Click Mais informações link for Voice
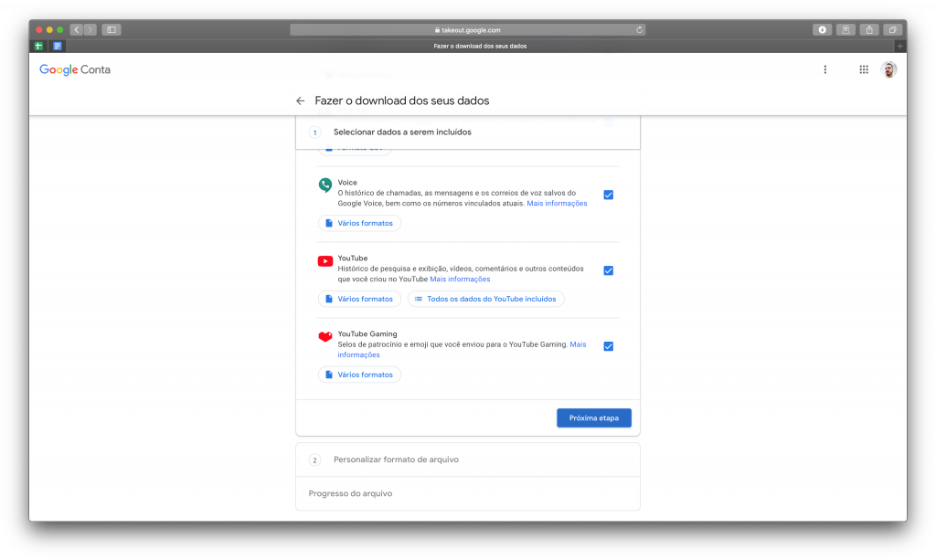 [557, 204]
